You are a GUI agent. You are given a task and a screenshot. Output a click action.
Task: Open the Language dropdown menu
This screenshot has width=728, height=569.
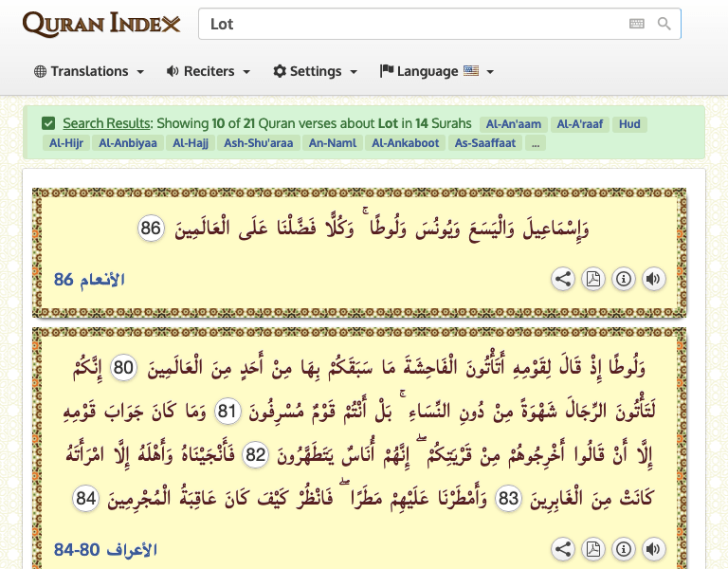[436, 71]
